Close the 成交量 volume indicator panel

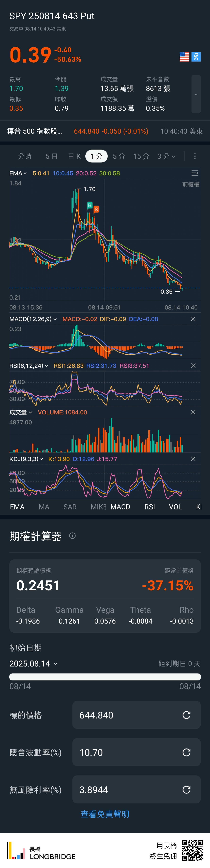pyautogui.click(x=193, y=412)
